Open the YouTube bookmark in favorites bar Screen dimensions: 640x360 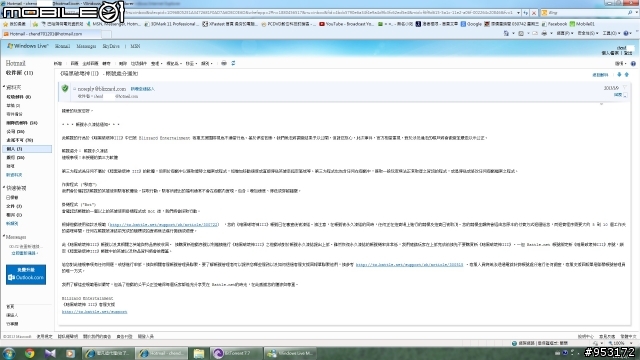(346, 24)
